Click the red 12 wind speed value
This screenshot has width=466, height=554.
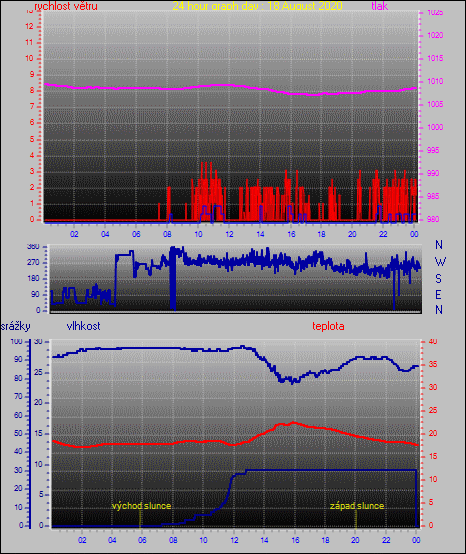[x=29, y=26]
